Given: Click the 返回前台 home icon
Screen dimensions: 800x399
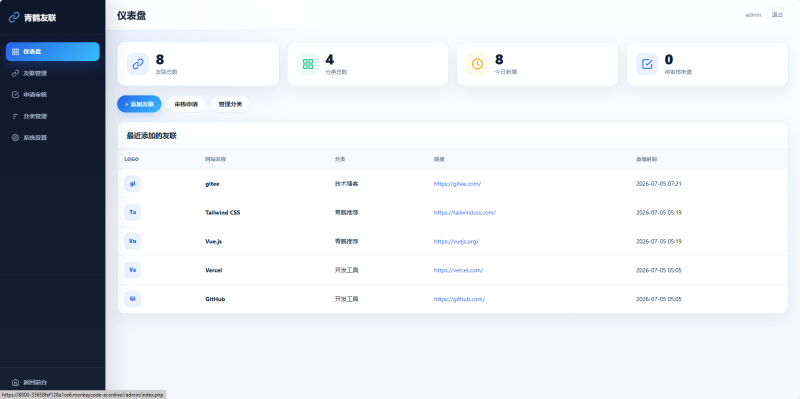Looking at the screenshot, I should tap(15, 382).
